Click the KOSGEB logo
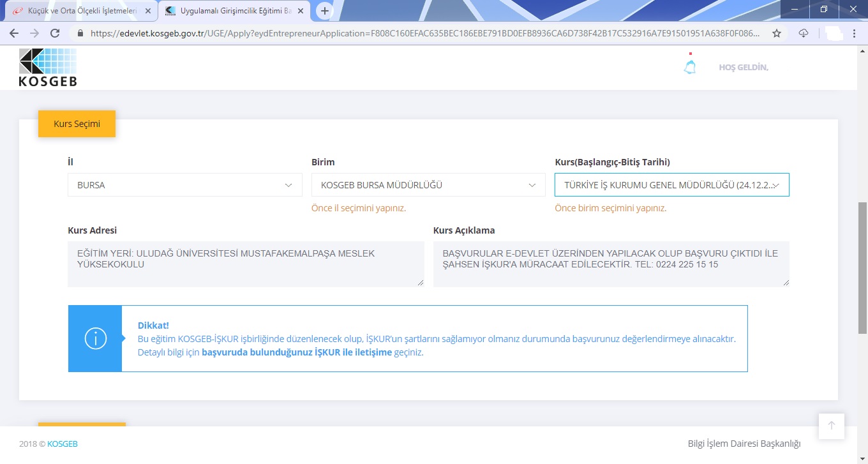 (48, 68)
